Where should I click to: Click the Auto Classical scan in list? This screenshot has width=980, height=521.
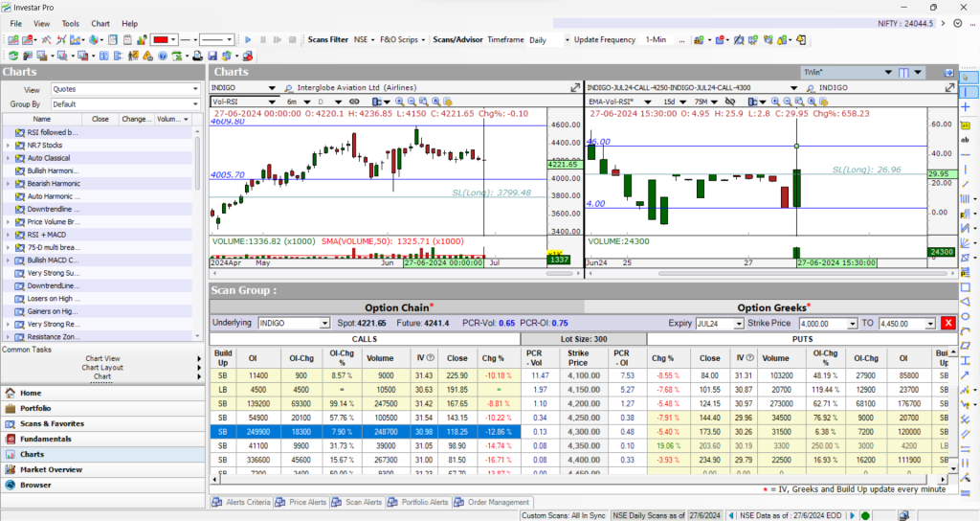(49, 158)
